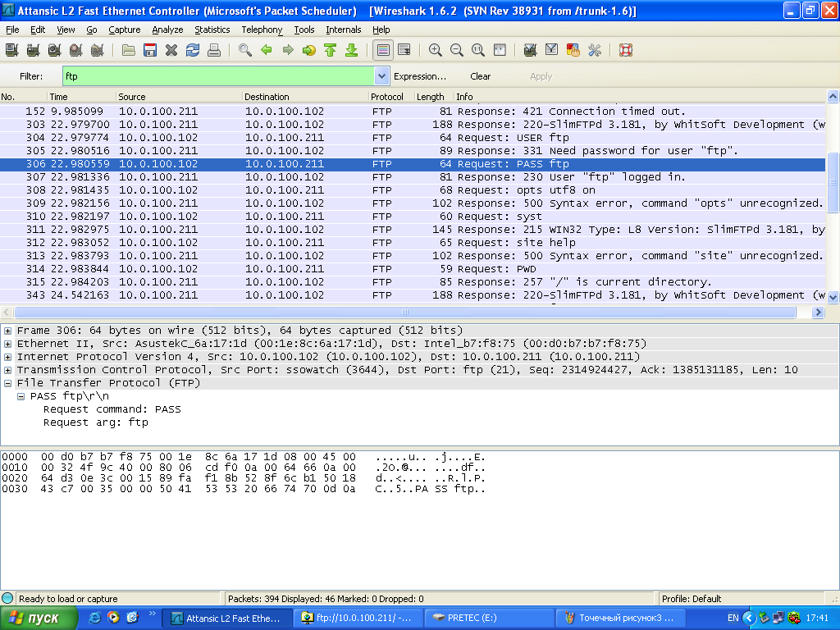Zoom out toolbar icon

[457, 50]
